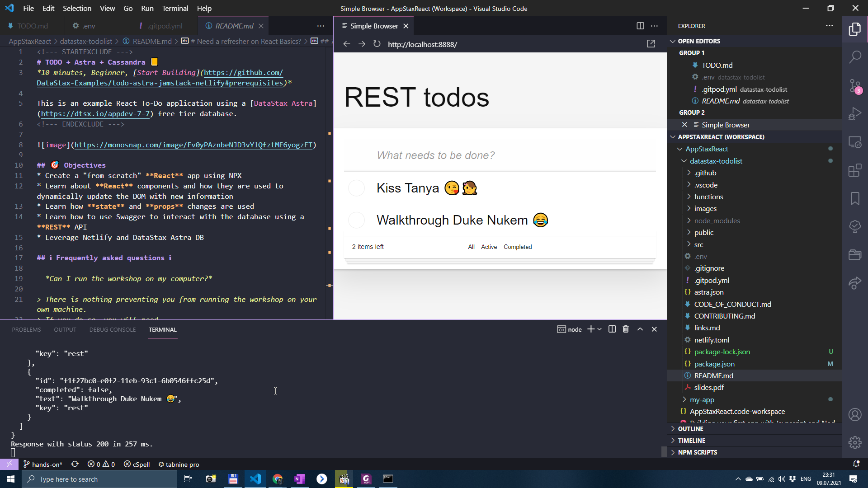Screen dimensions: 868x488
Task: Kill the terminal with trash icon
Action: [x=626, y=329]
